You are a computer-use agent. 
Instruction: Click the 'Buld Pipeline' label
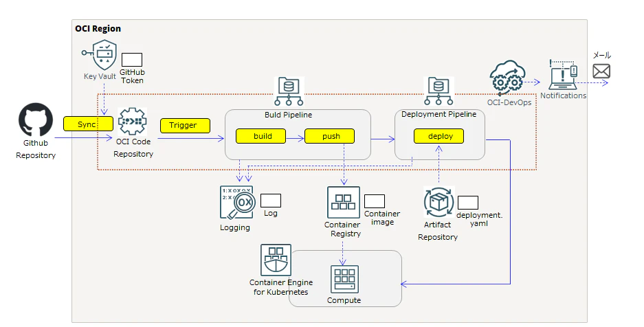point(288,115)
